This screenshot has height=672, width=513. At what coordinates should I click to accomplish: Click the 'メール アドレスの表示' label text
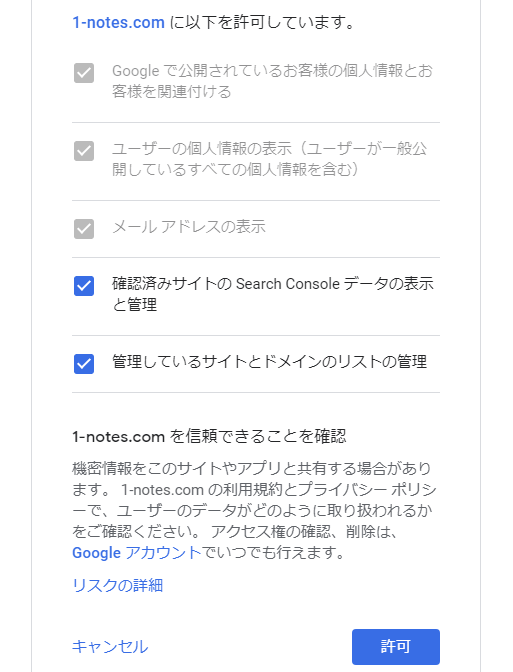(189, 227)
